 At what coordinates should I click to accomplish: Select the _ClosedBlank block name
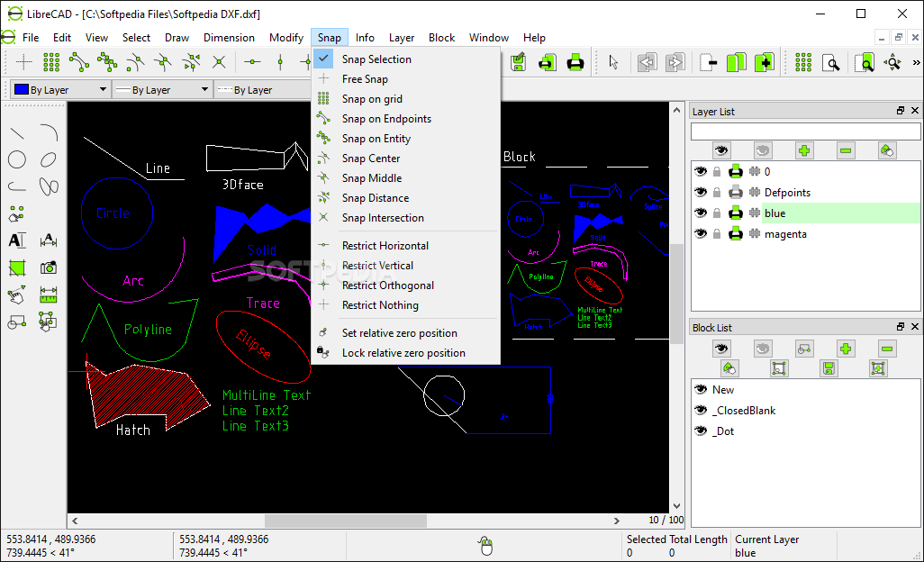coord(744,410)
